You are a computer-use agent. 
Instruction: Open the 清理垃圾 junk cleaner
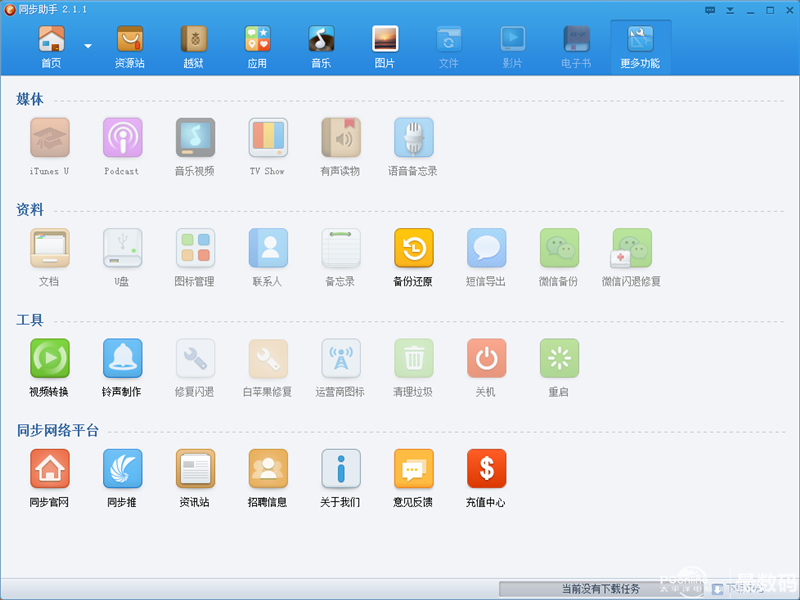413,360
